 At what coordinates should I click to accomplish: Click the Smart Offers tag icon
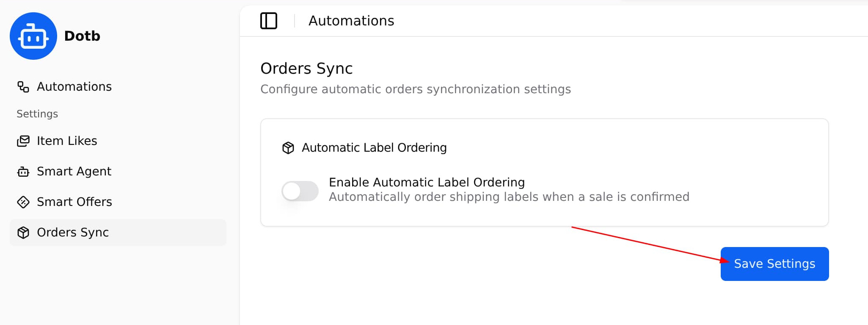click(x=23, y=202)
